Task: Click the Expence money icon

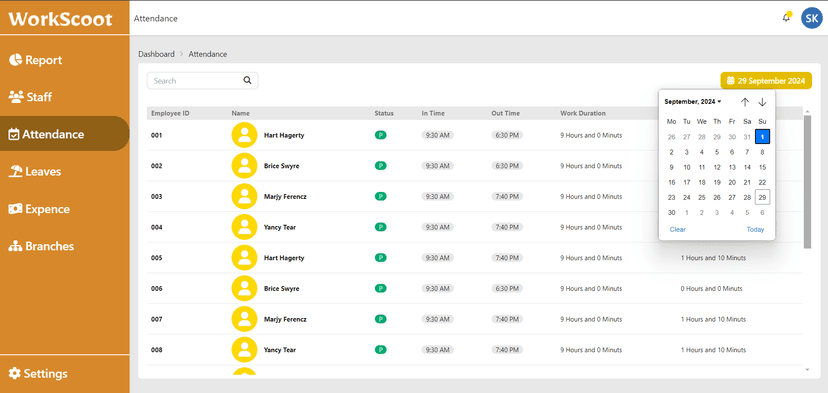Action: (x=15, y=209)
